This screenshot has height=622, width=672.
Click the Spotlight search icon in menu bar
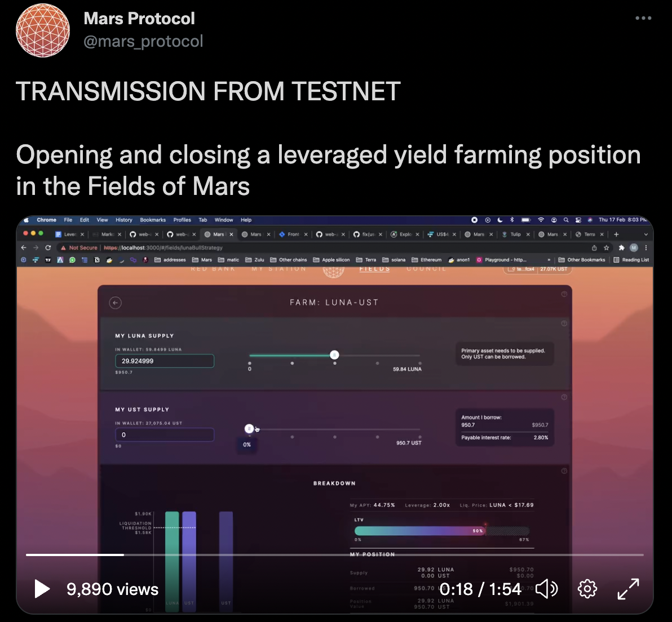[565, 220]
